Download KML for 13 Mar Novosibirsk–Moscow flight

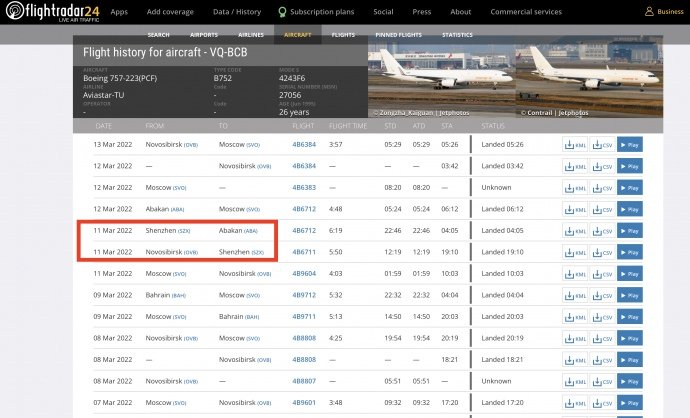coord(574,145)
